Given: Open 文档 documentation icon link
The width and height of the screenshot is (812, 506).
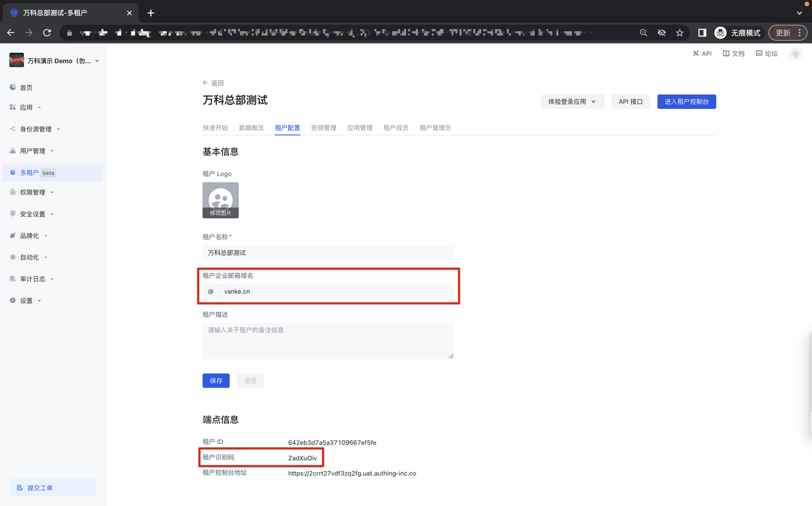Looking at the screenshot, I should [x=726, y=54].
